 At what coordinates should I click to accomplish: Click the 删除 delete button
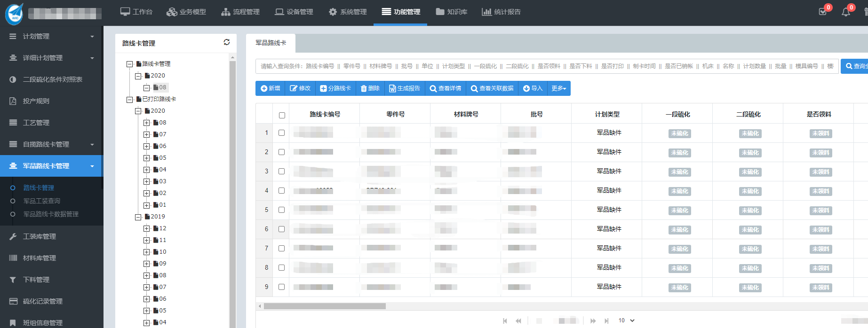coord(370,88)
